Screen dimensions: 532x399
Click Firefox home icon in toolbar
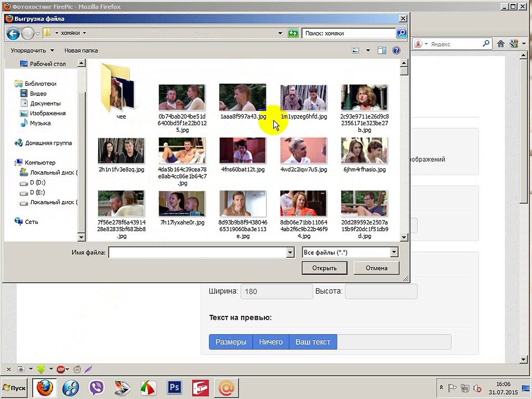[x=500, y=44]
